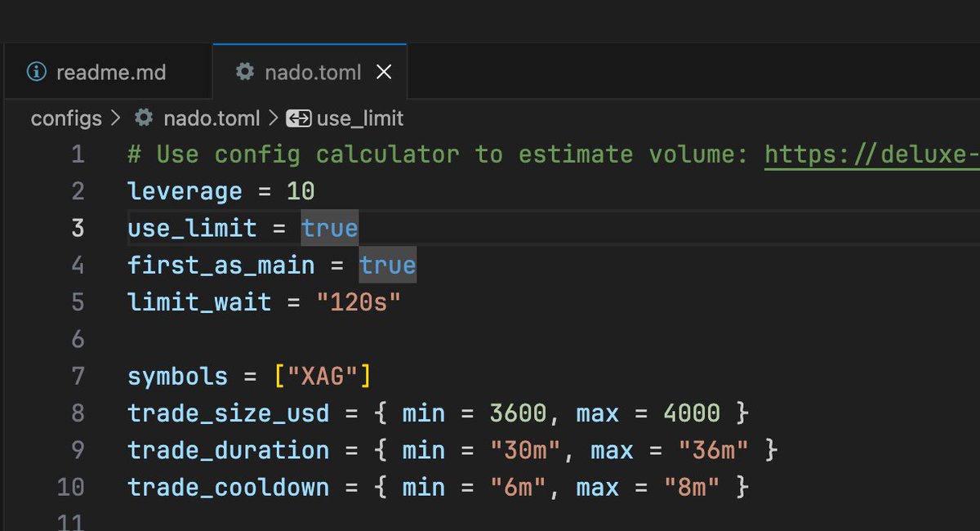The image size is (980, 531).
Task: Click line number 3 in the gutter
Action: pos(78,228)
